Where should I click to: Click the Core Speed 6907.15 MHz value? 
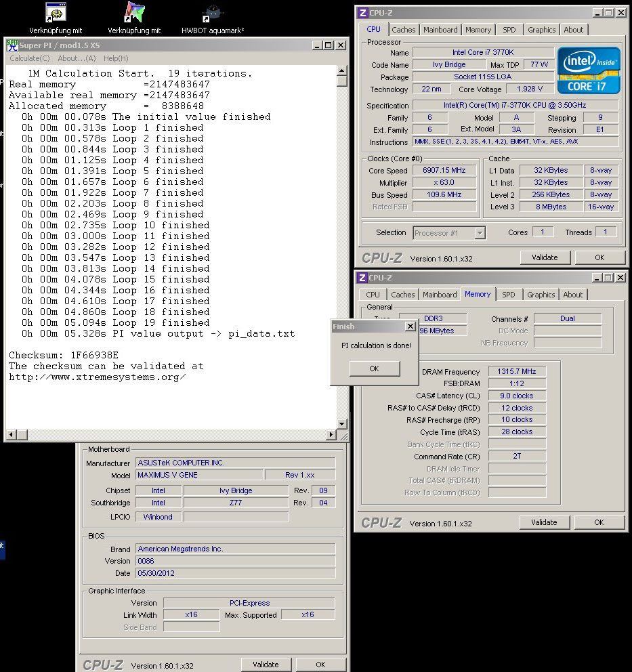(444, 170)
